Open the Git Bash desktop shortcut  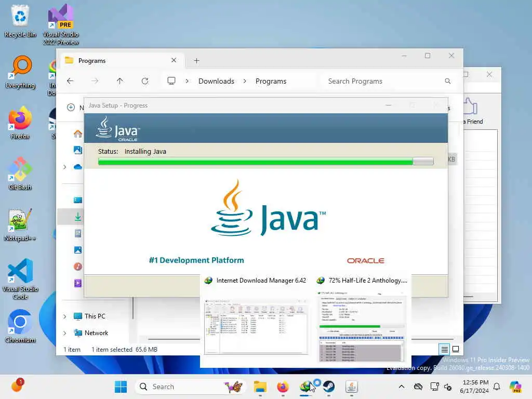click(x=20, y=174)
